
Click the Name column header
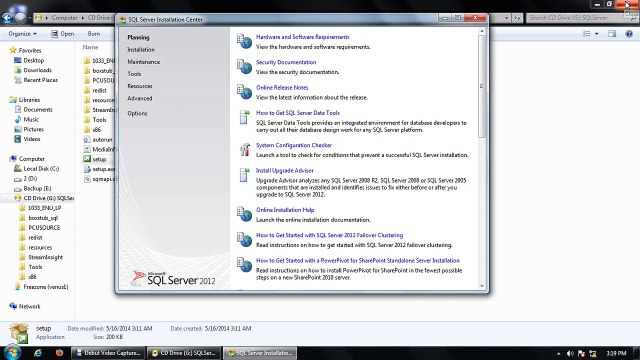tap(90, 47)
